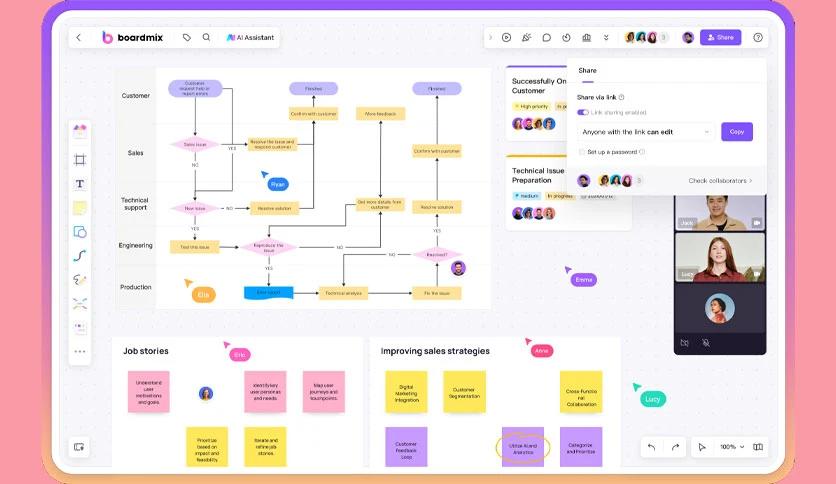Toggle off link sharing enabled switch
Viewport: 836px width, 484px height.
(583, 112)
